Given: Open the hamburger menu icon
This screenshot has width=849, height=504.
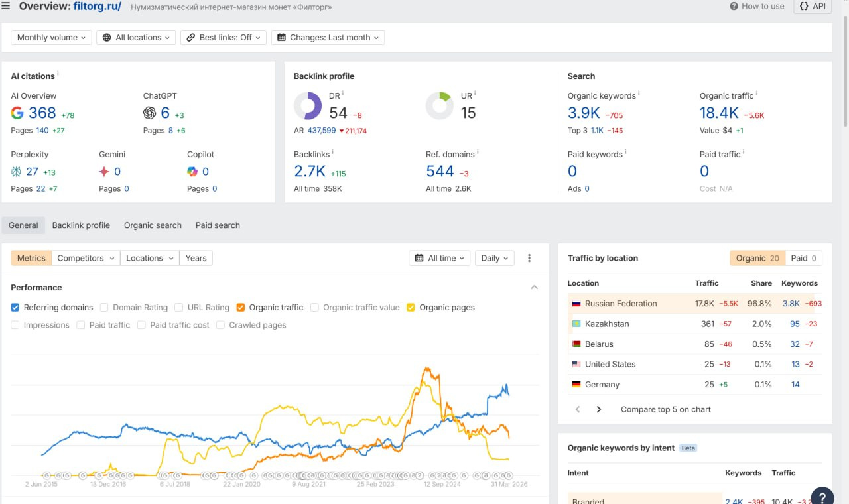Looking at the screenshot, I should [6, 6].
